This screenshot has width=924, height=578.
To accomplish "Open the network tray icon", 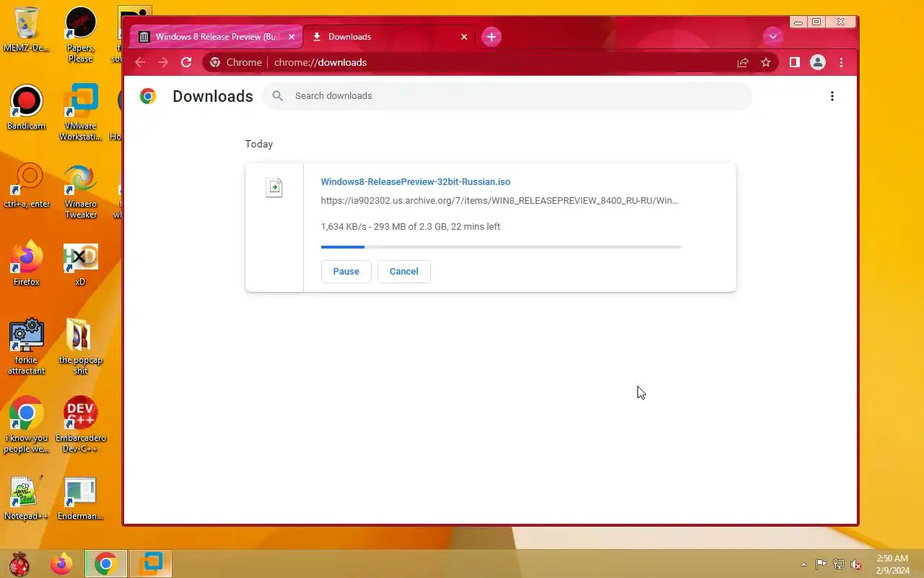I will (839, 564).
